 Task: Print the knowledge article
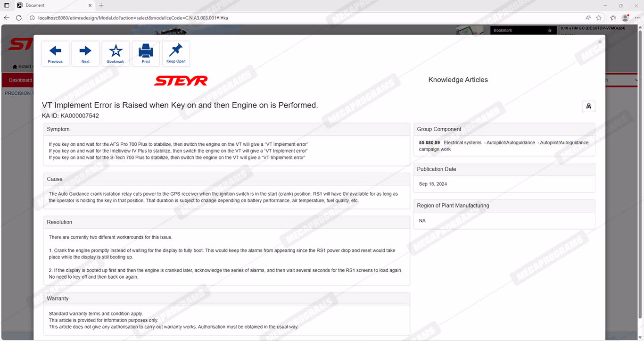pos(146,54)
